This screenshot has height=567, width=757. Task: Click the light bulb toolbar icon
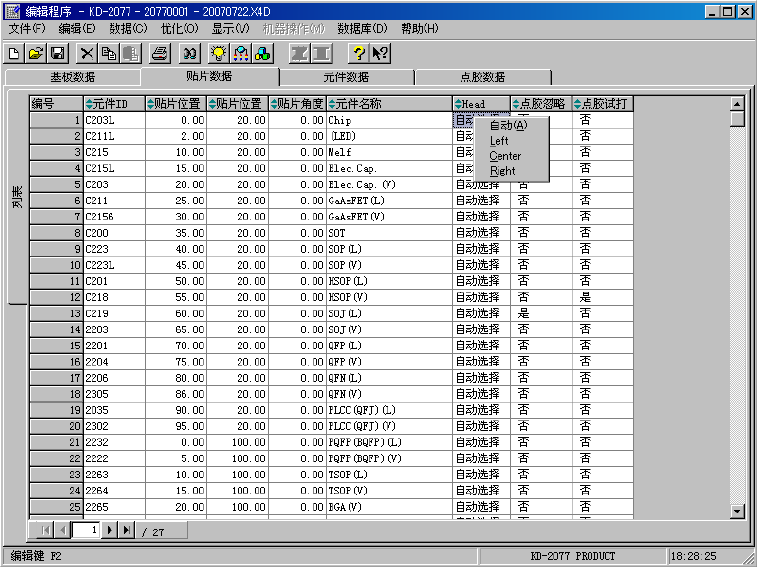(219, 54)
